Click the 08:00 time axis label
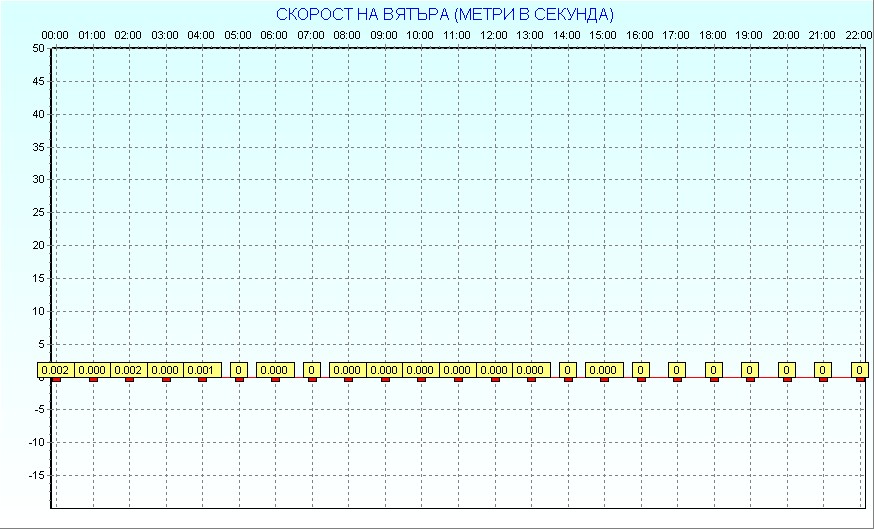Image resolution: width=874 pixels, height=529 pixels. coord(347,35)
